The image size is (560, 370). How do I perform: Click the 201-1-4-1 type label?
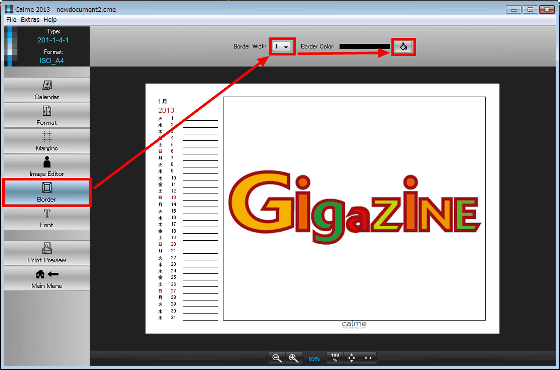pos(53,40)
